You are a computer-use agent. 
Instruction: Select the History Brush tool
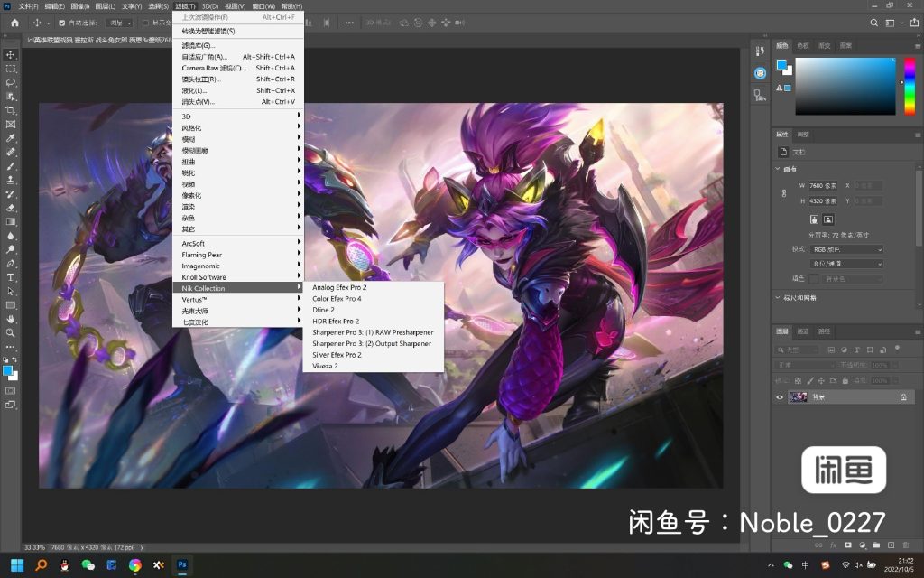pyautogui.click(x=11, y=194)
